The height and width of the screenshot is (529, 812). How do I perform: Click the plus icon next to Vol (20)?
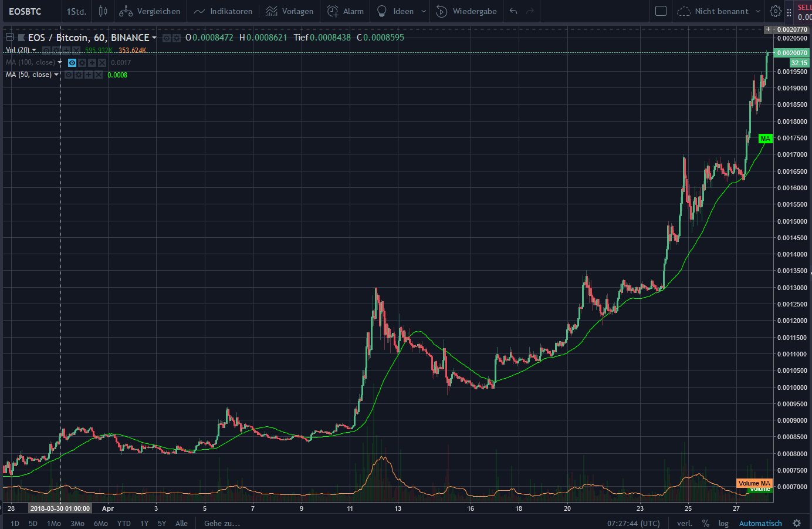[x=66, y=50]
